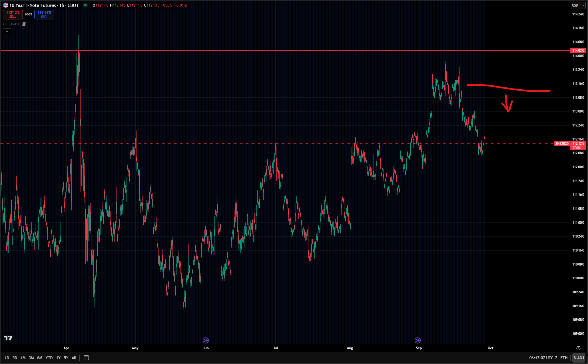Open the timezone menu showing UTC-7

click(x=543, y=358)
